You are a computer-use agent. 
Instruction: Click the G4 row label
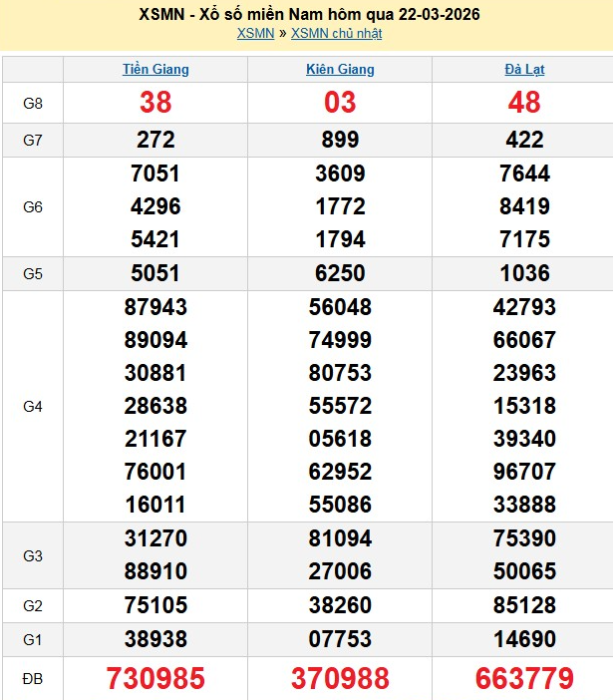click(x=33, y=407)
